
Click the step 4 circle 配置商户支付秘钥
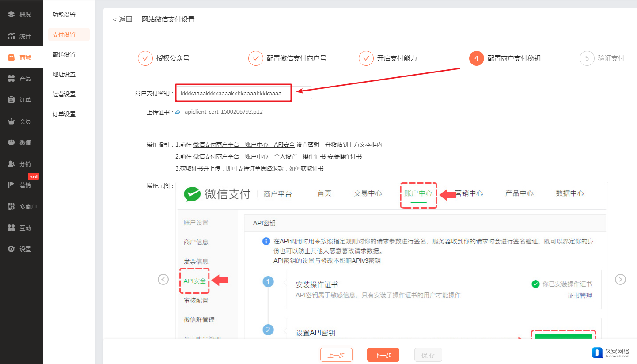tap(477, 58)
